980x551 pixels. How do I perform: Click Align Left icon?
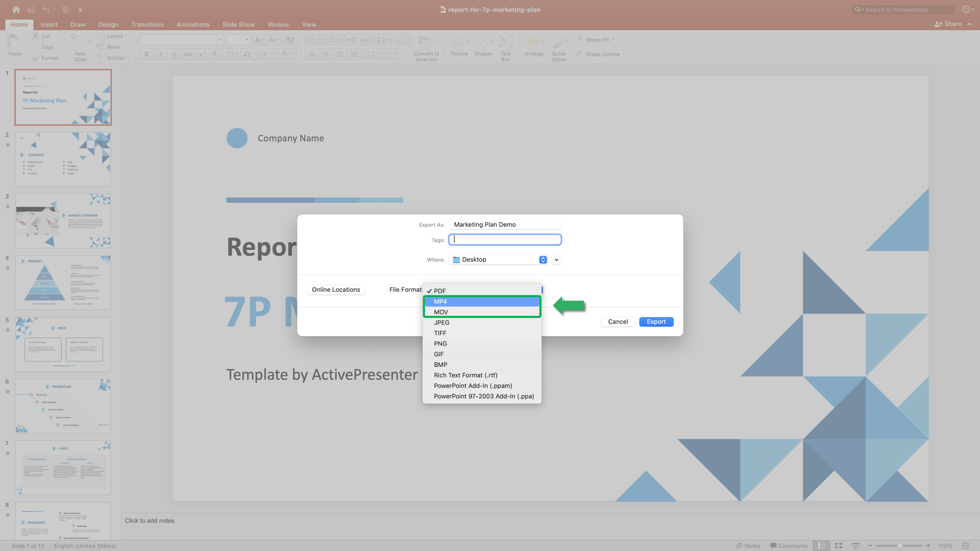(x=312, y=54)
